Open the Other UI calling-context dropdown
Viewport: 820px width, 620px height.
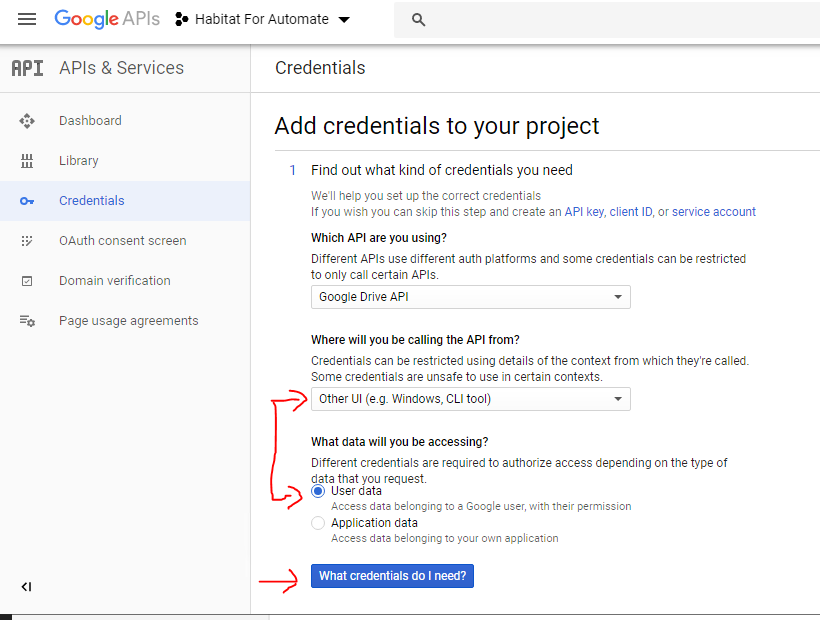(x=471, y=399)
